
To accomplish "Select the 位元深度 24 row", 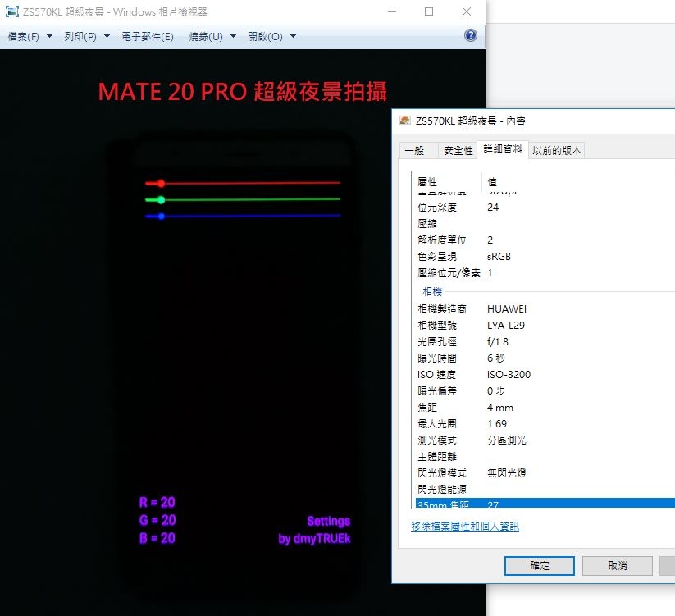I will [x=545, y=207].
